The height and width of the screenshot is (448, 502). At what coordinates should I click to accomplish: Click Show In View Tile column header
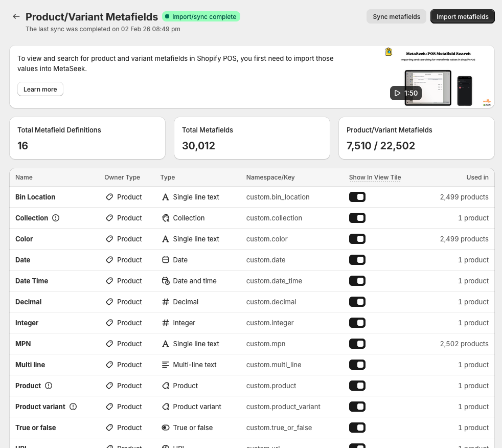[x=375, y=177]
